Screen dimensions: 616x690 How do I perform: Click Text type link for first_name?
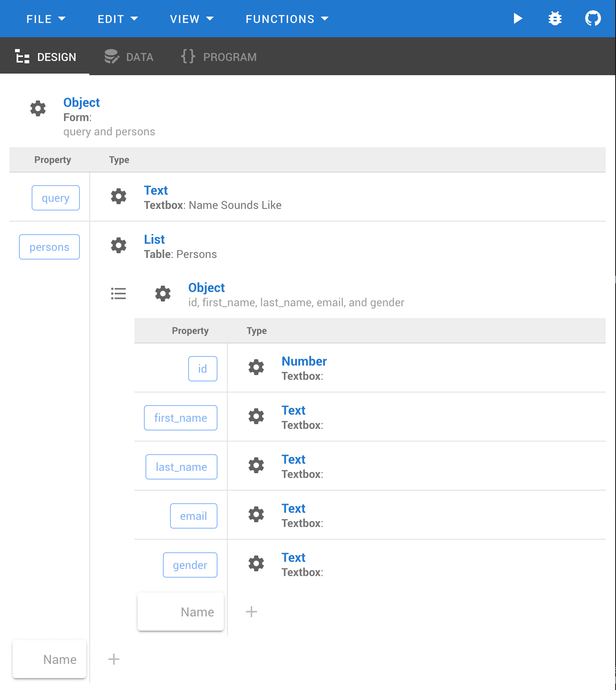click(293, 410)
